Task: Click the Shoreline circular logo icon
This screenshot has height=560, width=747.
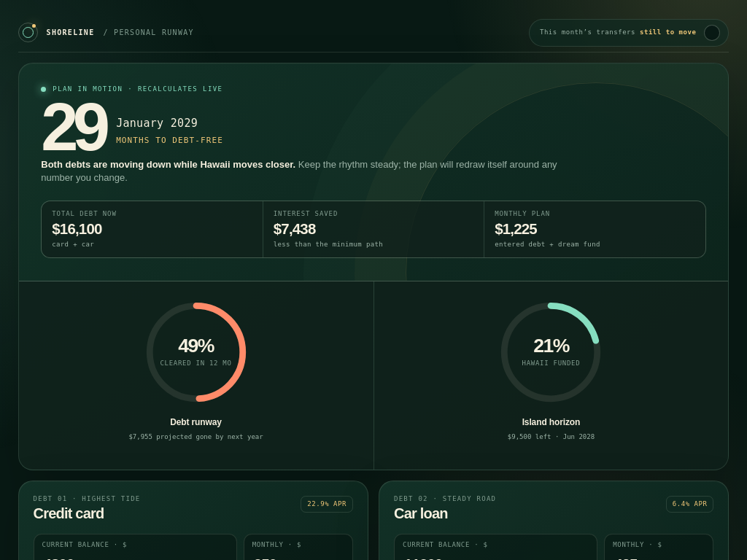Action: click(28, 32)
